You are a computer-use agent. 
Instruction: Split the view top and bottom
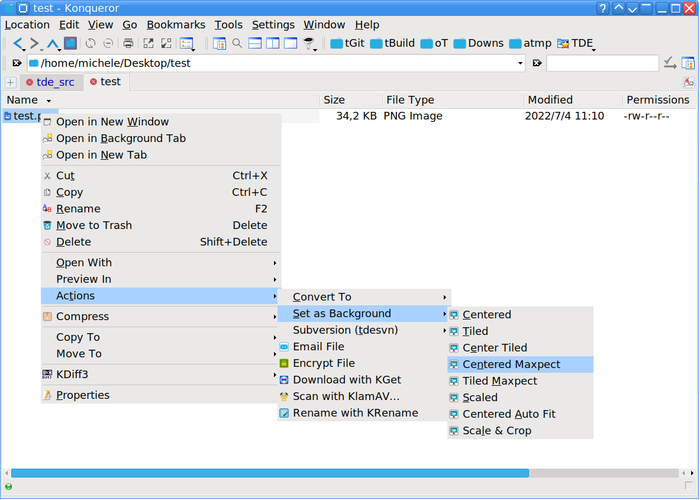click(x=255, y=43)
